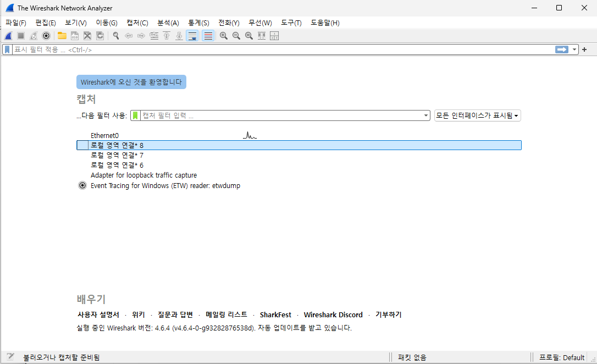
Task: Click the find packet magnifier icon
Action: pos(116,36)
